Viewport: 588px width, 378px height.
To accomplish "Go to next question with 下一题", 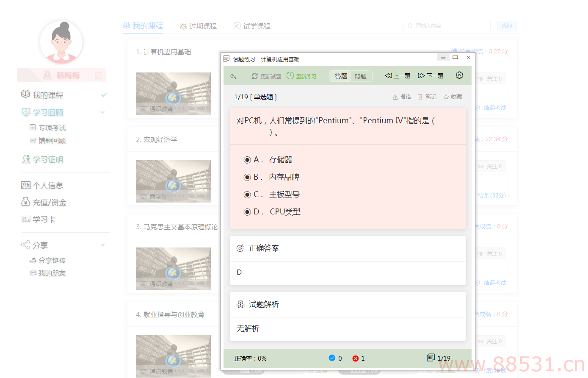I will pyautogui.click(x=431, y=76).
